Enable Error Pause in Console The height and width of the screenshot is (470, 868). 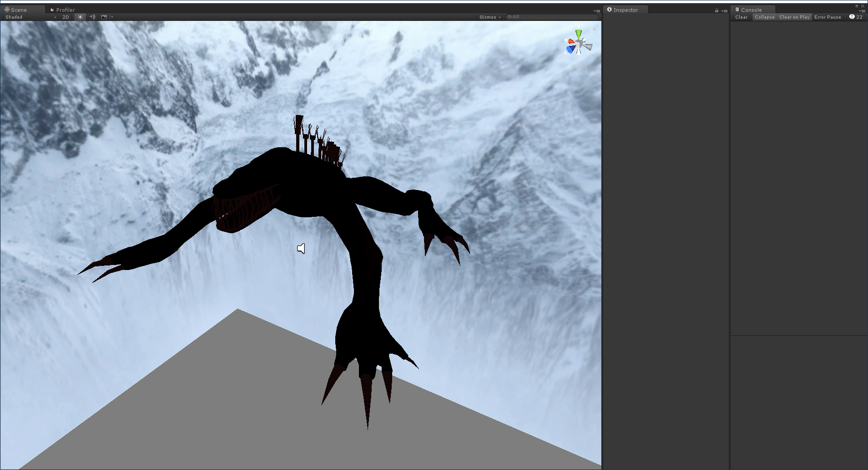tap(827, 17)
